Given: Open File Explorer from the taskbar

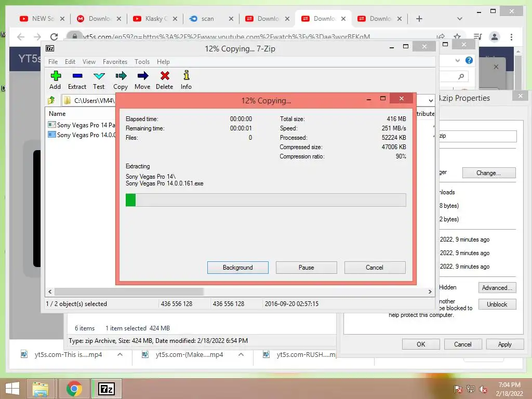Looking at the screenshot, I should [x=41, y=389].
